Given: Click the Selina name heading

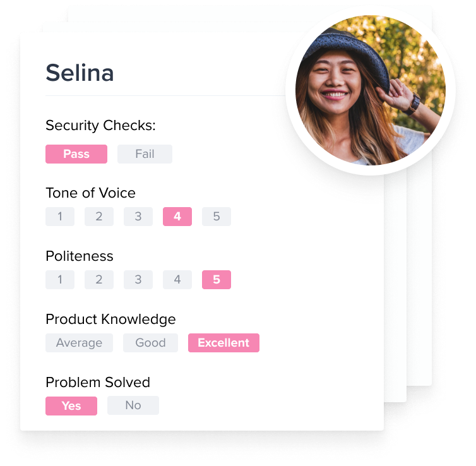Looking at the screenshot, I should pyautogui.click(x=80, y=73).
